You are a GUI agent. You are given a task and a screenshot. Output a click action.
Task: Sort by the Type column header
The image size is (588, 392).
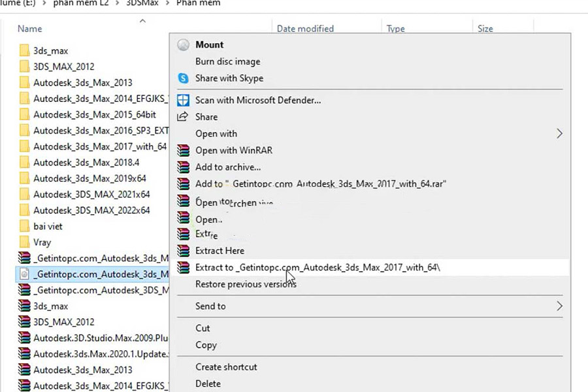396,29
